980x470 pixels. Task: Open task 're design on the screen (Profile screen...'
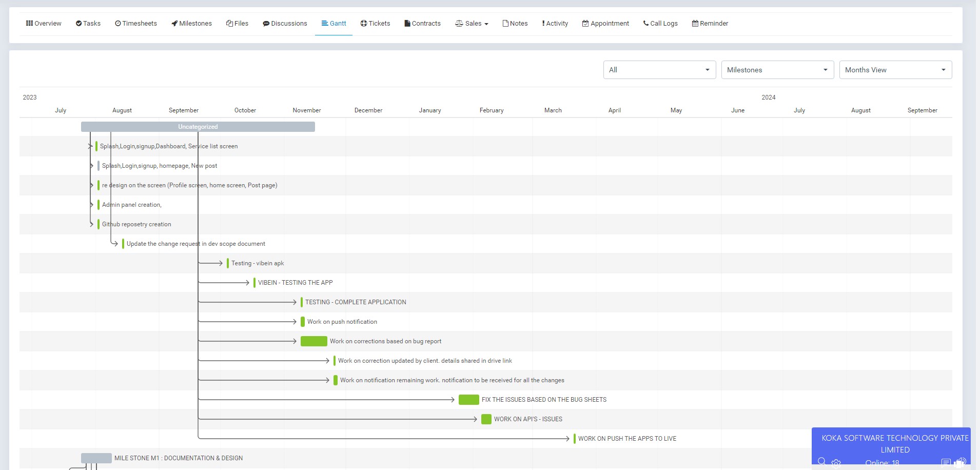pyautogui.click(x=189, y=185)
